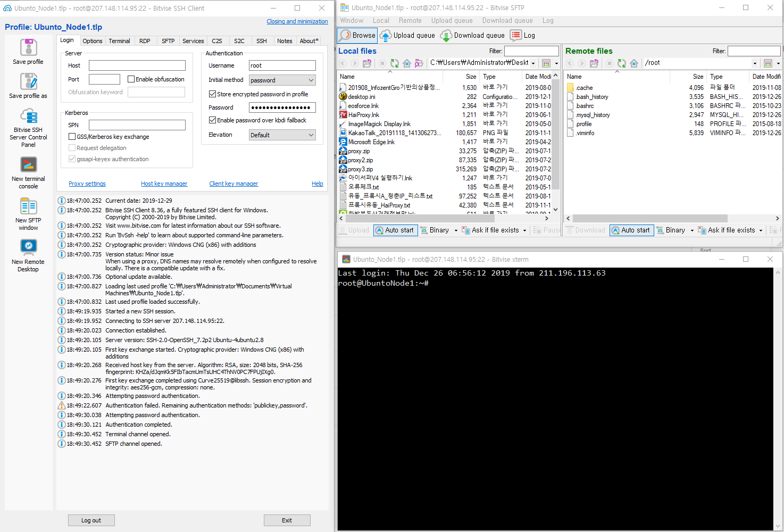Go up one level in Remote files
Screen dimensions: 784x532
tap(594, 63)
